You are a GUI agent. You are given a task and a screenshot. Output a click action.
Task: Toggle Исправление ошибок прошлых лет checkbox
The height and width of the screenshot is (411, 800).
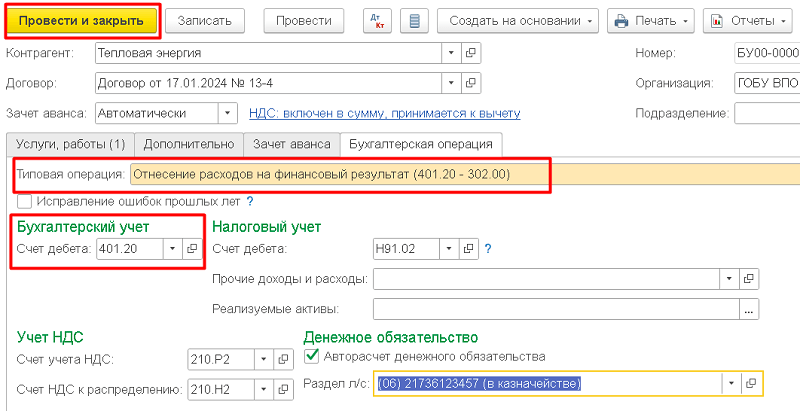(x=25, y=201)
